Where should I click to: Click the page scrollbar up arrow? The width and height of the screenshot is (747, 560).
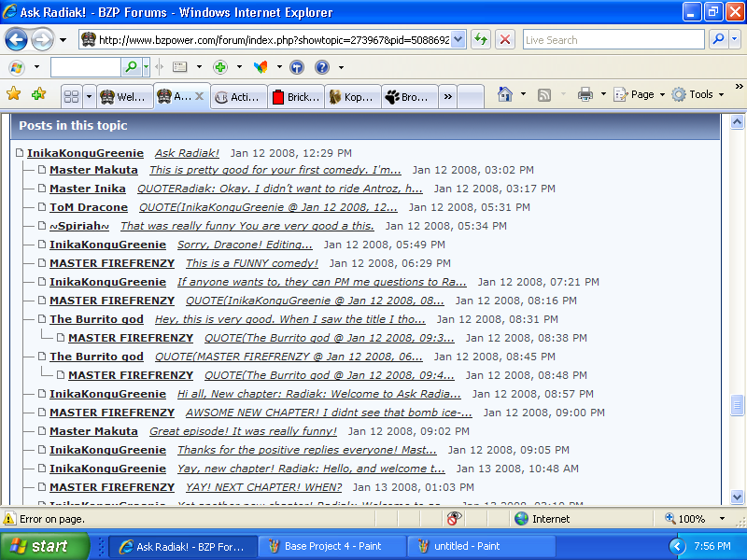[x=737, y=122]
